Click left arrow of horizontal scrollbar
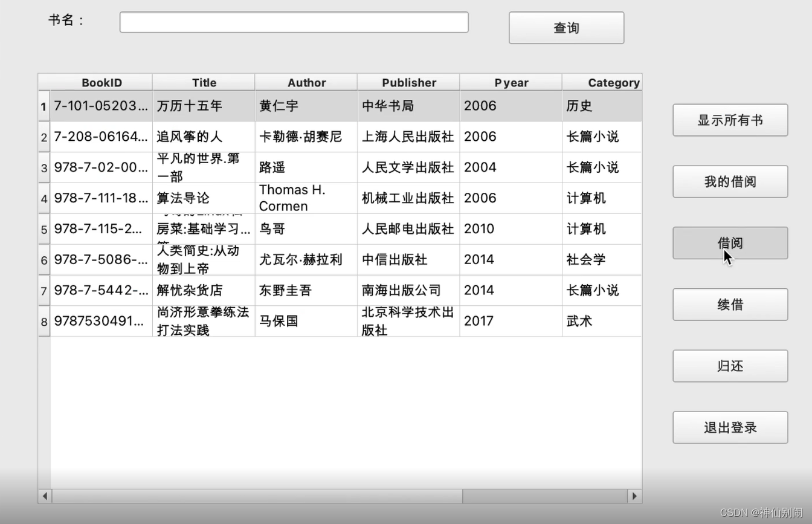812x524 pixels. click(45, 496)
